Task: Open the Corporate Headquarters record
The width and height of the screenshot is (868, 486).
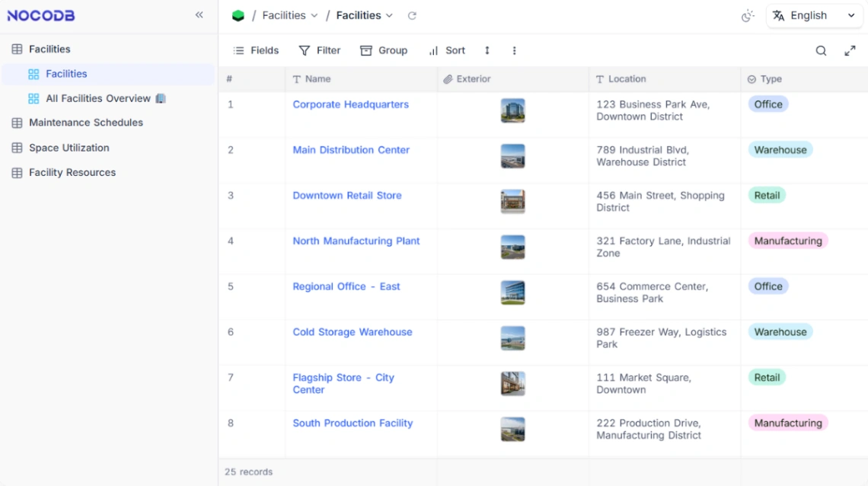Action: (350, 104)
